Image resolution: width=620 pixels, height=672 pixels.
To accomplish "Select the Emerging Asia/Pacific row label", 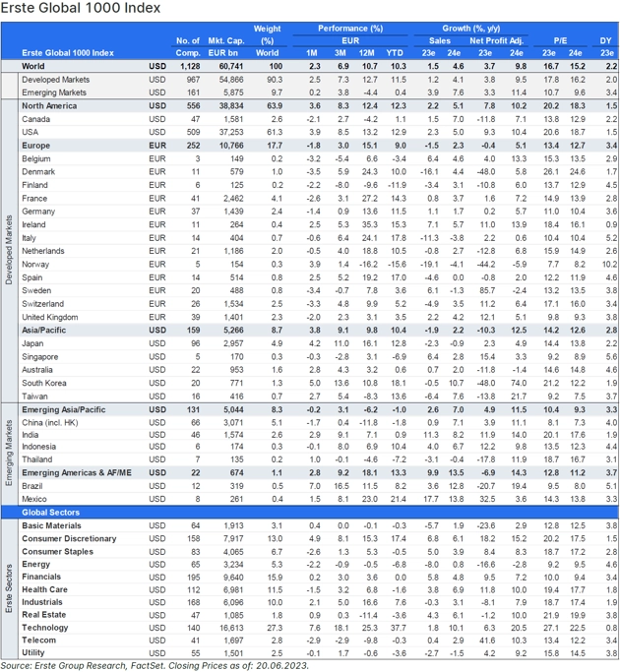I will (x=63, y=409).
